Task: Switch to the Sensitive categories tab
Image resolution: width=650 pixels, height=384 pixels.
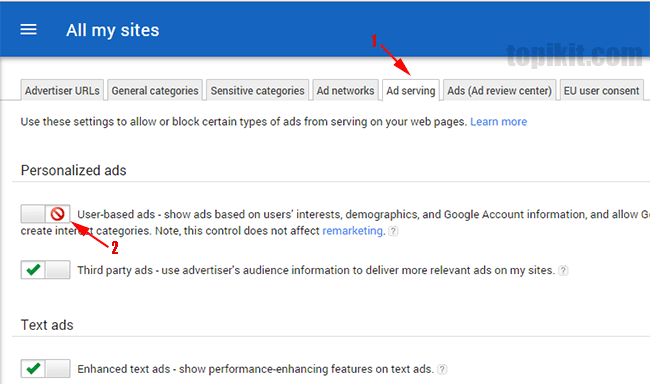Action: (257, 90)
